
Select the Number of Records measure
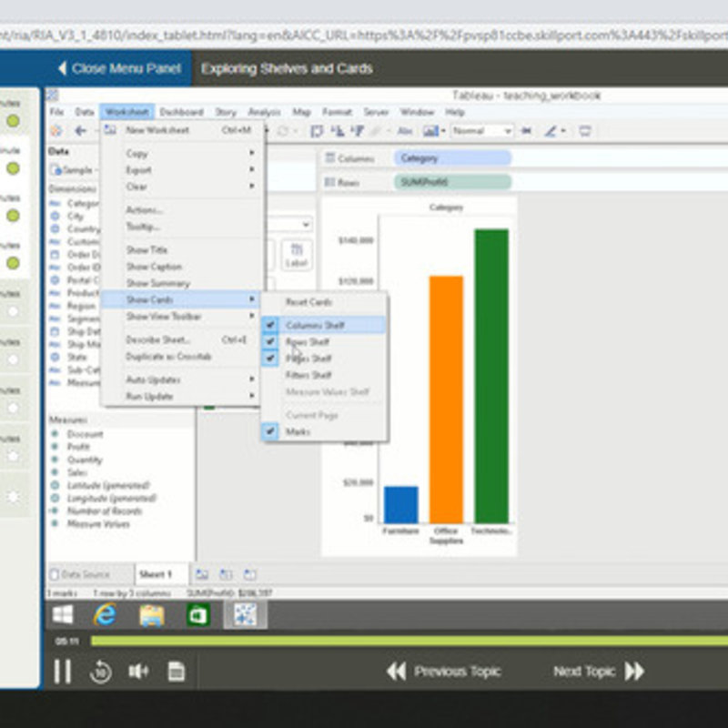pyautogui.click(x=104, y=511)
